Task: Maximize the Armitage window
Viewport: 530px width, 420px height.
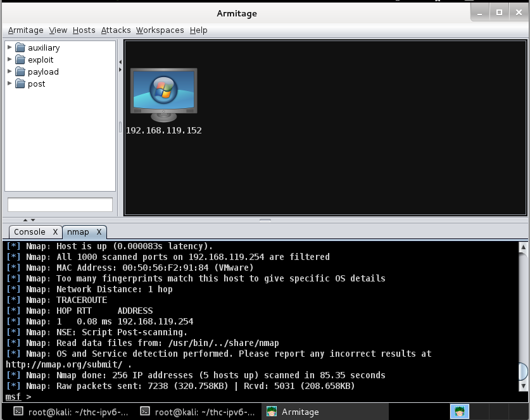Action: [x=499, y=13]
